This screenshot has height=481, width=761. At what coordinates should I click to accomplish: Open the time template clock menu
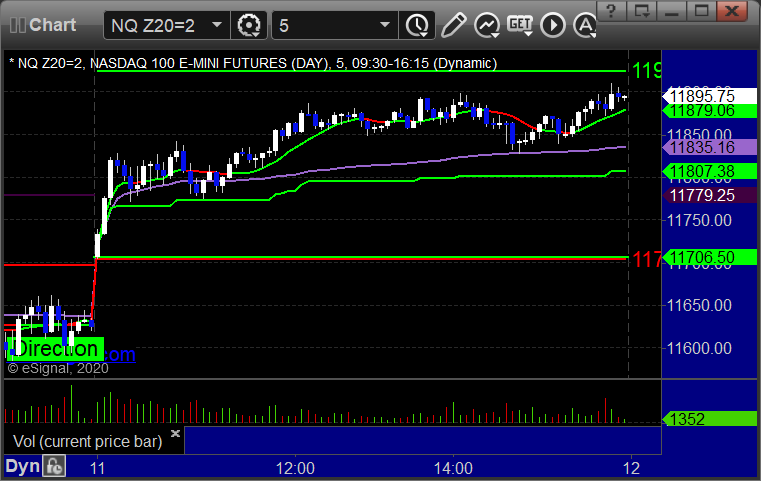(417, 25)
